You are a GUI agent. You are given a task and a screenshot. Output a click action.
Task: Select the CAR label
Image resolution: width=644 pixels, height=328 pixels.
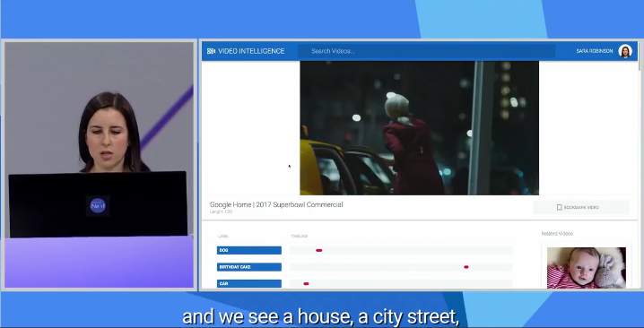point(248,284)
